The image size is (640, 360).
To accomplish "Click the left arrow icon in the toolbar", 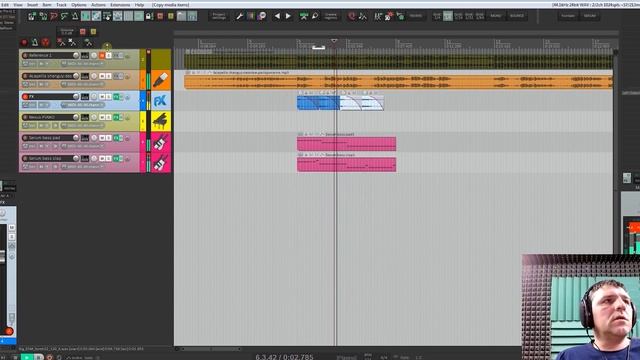I will coord(278,16).
